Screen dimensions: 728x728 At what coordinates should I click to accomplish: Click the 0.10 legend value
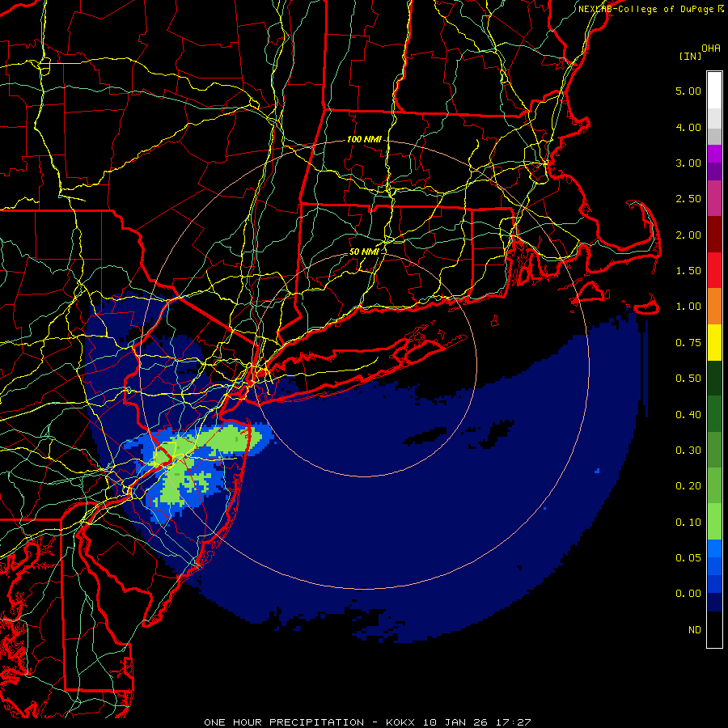pos(688,523)
